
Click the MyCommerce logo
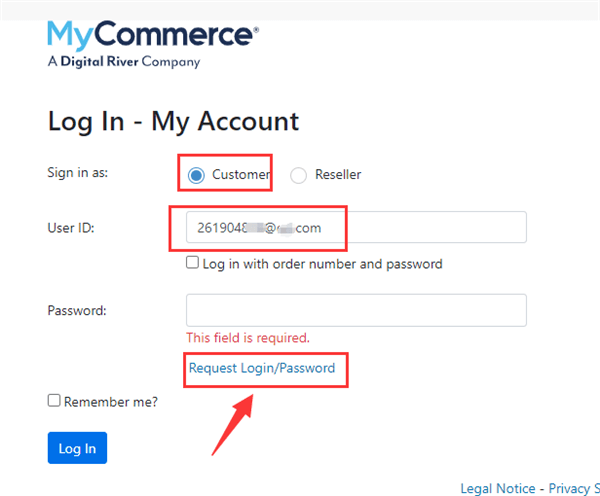(152, 36)
